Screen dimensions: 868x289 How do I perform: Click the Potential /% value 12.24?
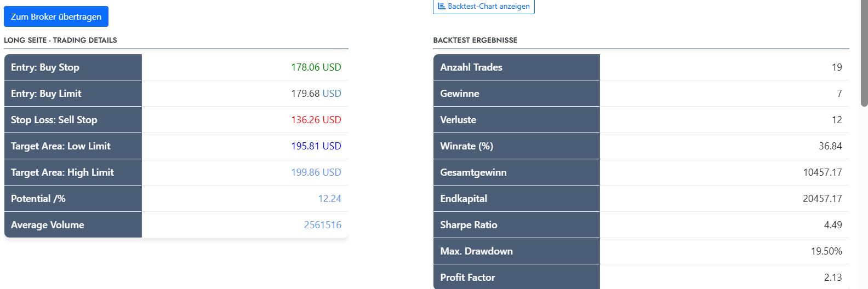pos(329,199)
